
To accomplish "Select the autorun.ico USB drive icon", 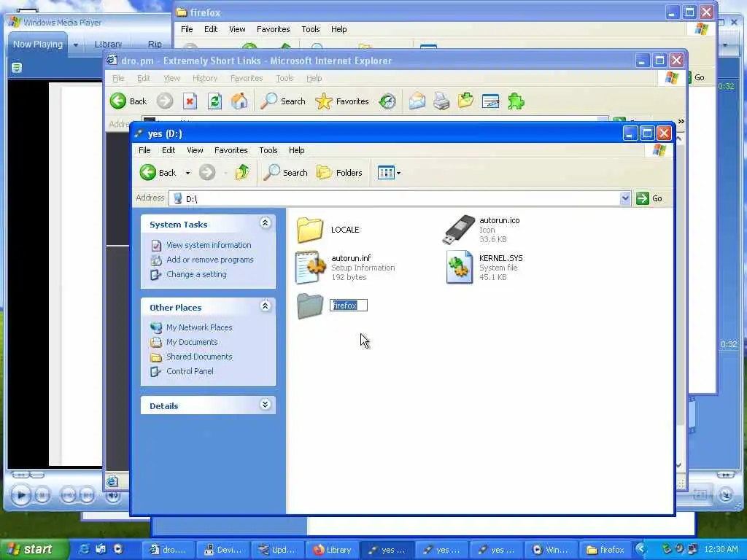I will (460, 229).
